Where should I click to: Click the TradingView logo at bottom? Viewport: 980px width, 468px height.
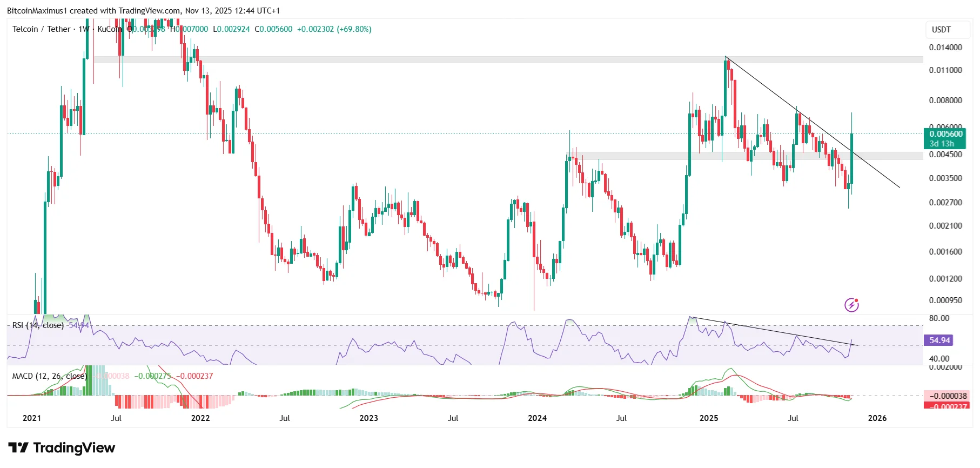coord(62,447)
